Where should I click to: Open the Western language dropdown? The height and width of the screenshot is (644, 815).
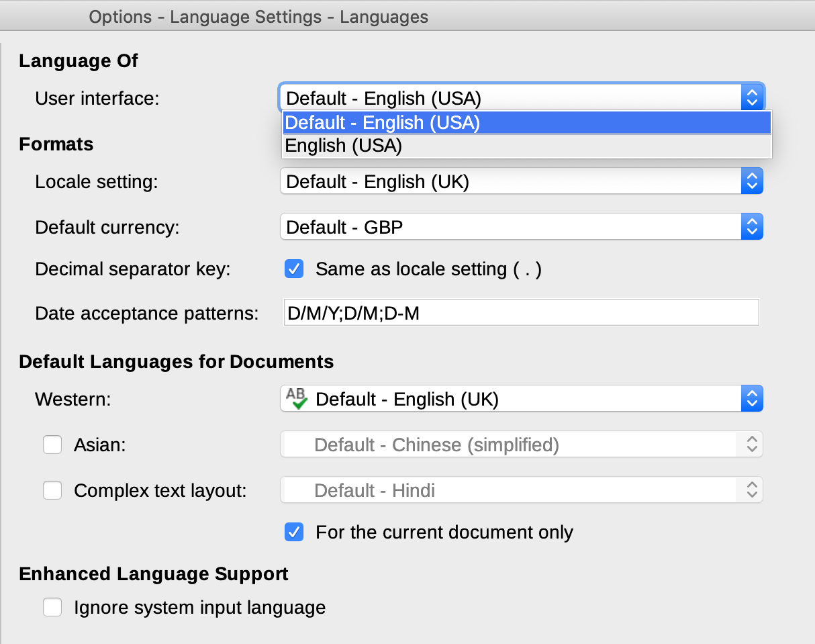point(521,400)
